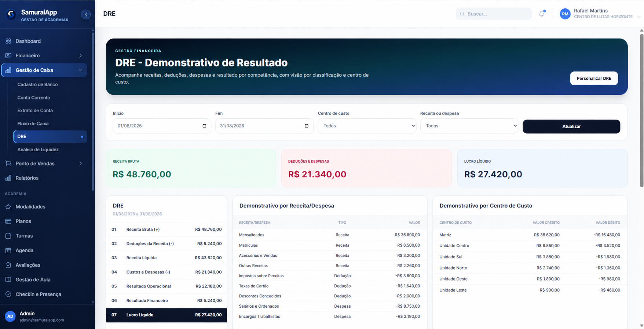Image resolution: width=644 pixels, height=329 pixels.
Task: Click the Financeiro money icon
Action: (x=8, y=55)
